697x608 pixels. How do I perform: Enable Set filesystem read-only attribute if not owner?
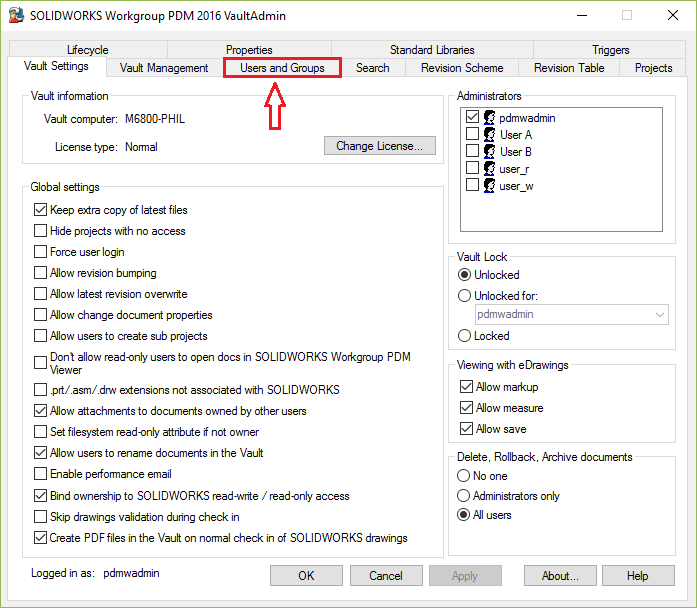[40, 432]
